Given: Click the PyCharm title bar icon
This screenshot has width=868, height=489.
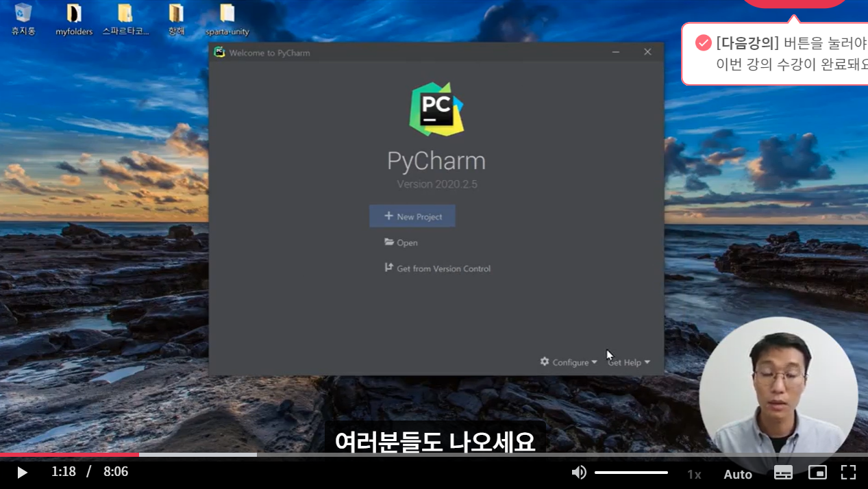Looking at the screenshot, I should tap(219, 52).
